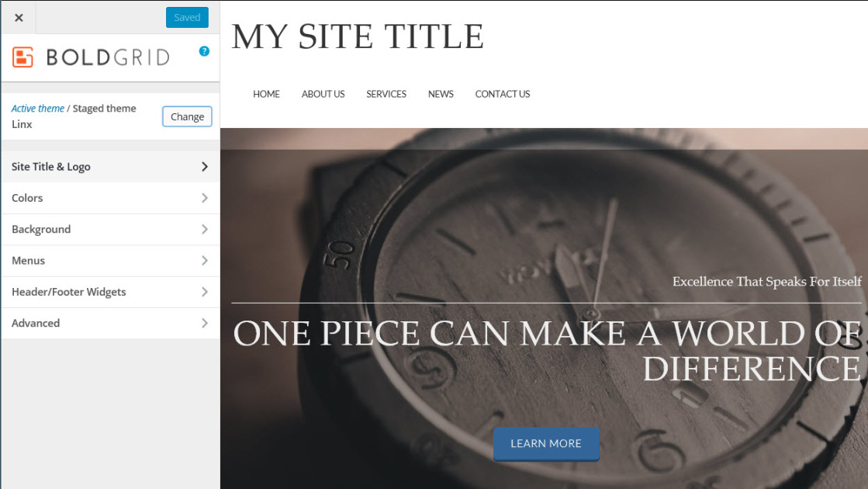Click the Change theme button
The width and height of the screenshot is (868, 489).
[187, 116]
